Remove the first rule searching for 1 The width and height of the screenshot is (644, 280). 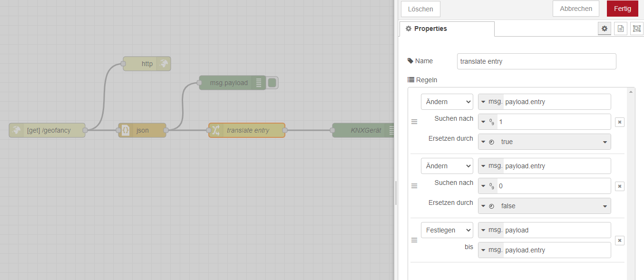point(619,122)
